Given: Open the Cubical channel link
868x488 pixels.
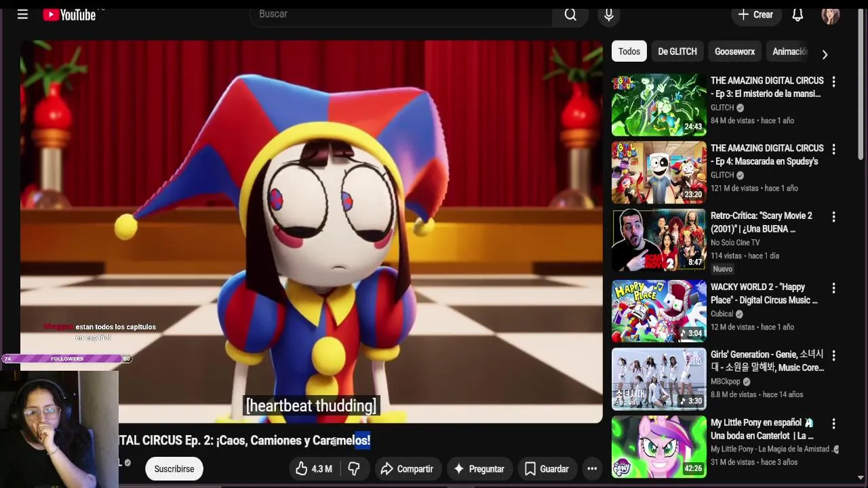Looking at the screenshot, I should click(x=722, y=314).
